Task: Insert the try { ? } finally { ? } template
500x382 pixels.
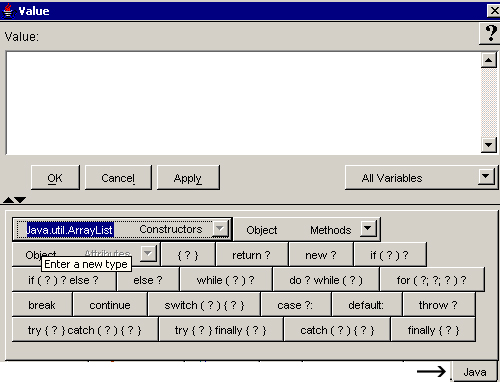Action: (221, 330)
